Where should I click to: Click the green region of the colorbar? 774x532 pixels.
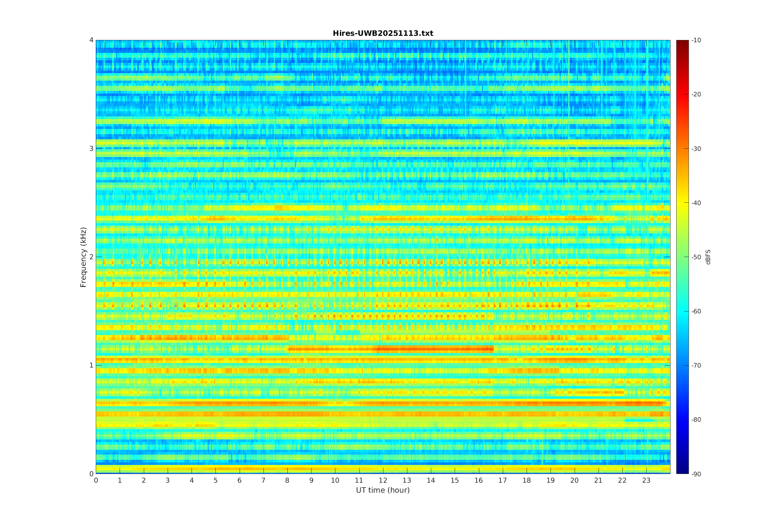pos(682,257)
